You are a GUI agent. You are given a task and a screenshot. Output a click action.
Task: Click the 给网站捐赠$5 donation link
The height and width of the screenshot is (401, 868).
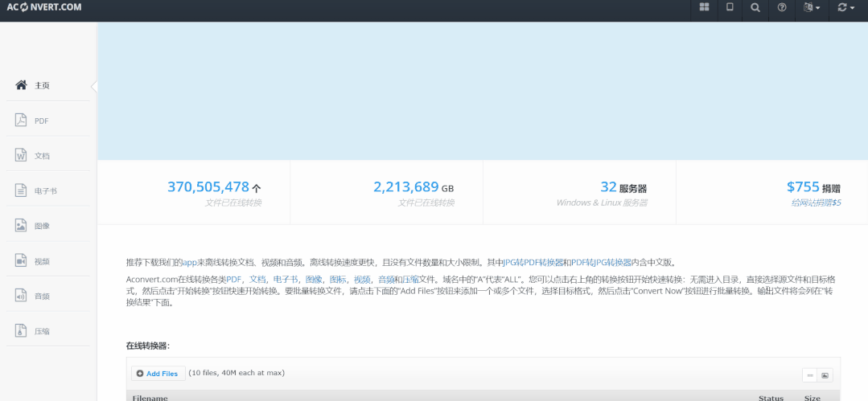(816, 203)
